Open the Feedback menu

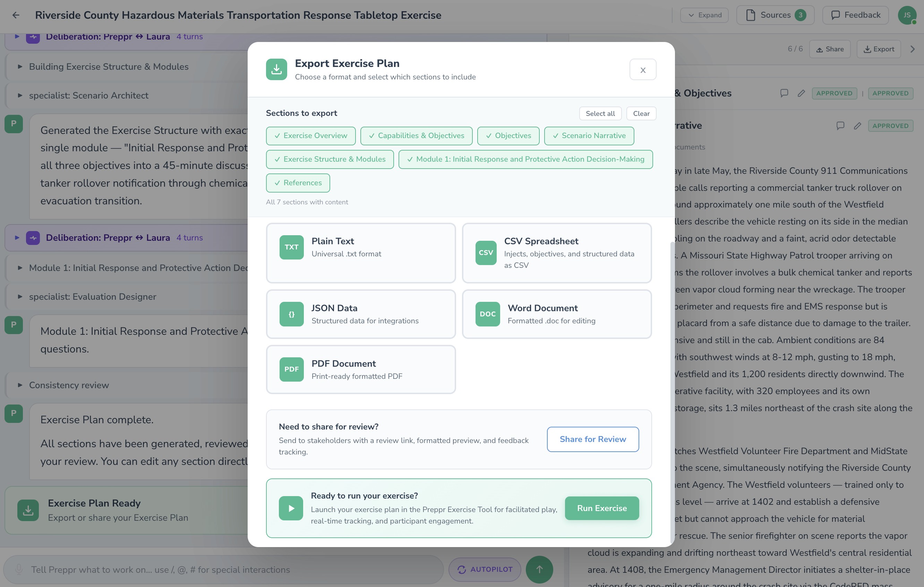[x=855, y=15]
